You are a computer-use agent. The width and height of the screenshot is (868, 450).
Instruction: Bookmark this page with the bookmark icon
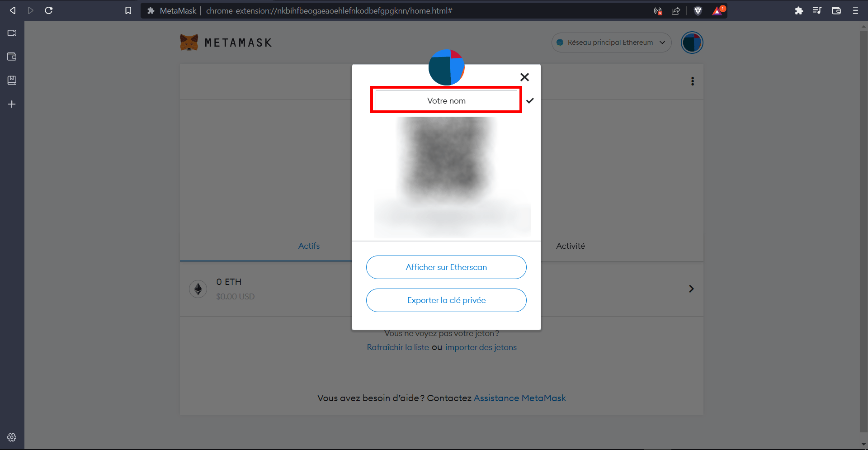[128, 10]
